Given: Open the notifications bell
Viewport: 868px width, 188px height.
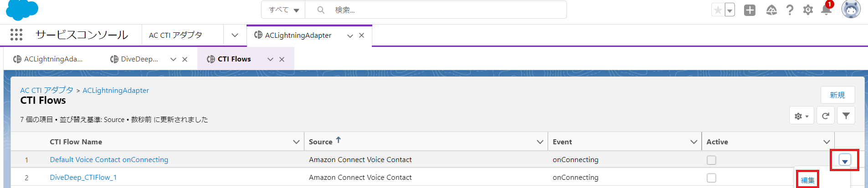Looking at the screenshot, I should (826, 10).
